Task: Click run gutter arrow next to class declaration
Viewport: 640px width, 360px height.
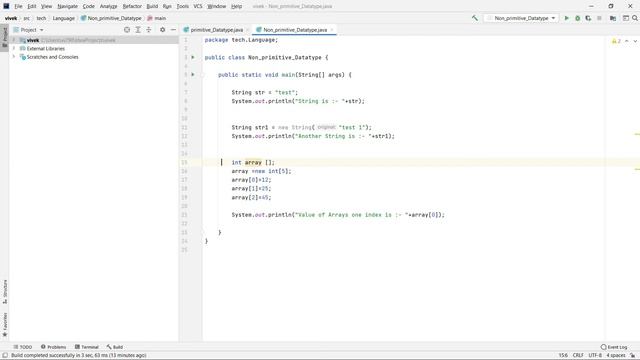Action: (x=193, y=57)
